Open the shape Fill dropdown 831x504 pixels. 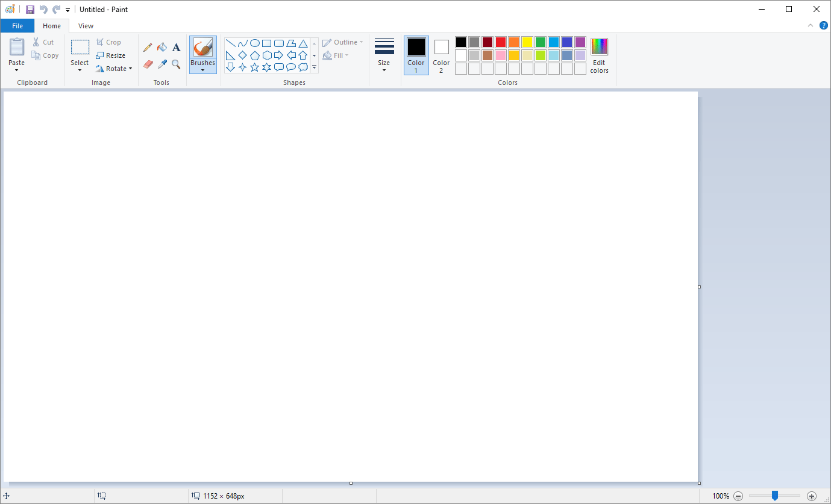[336, 55]
